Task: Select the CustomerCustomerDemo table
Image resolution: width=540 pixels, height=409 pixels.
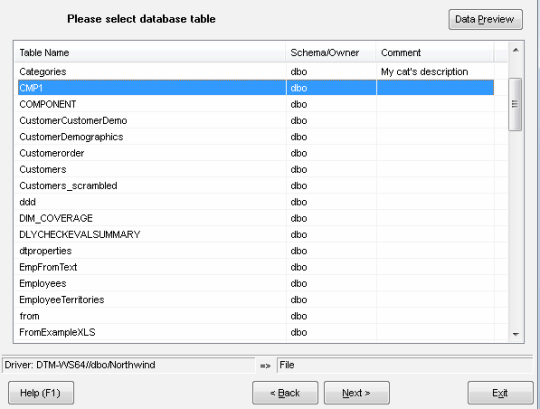Action: click(256, 120)
